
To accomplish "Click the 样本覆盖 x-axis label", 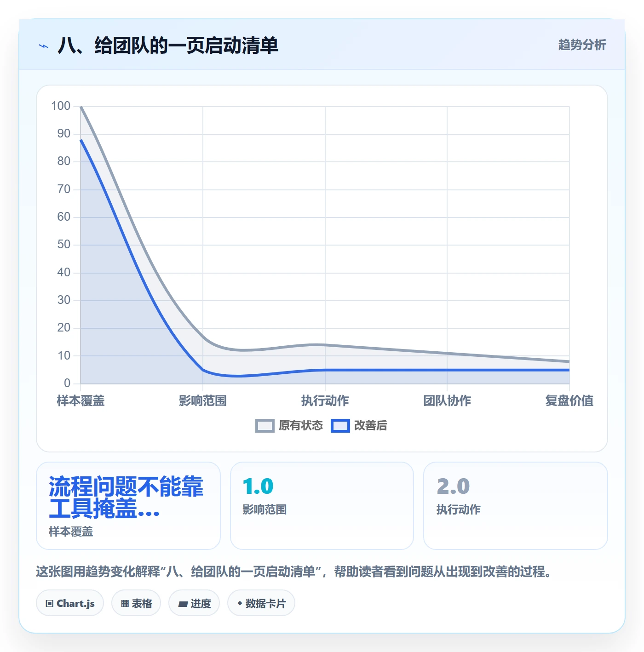I will click(x=81, y=401).
